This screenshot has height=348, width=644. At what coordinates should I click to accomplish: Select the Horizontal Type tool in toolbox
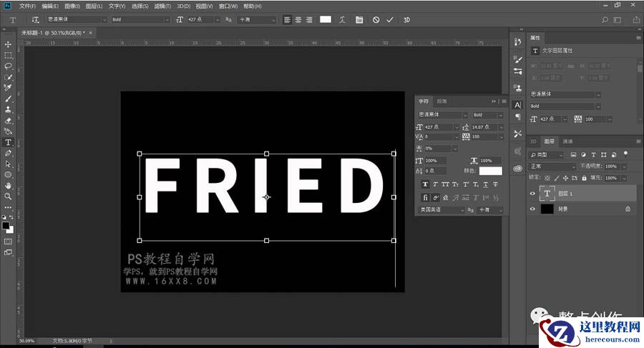(8, 142)
